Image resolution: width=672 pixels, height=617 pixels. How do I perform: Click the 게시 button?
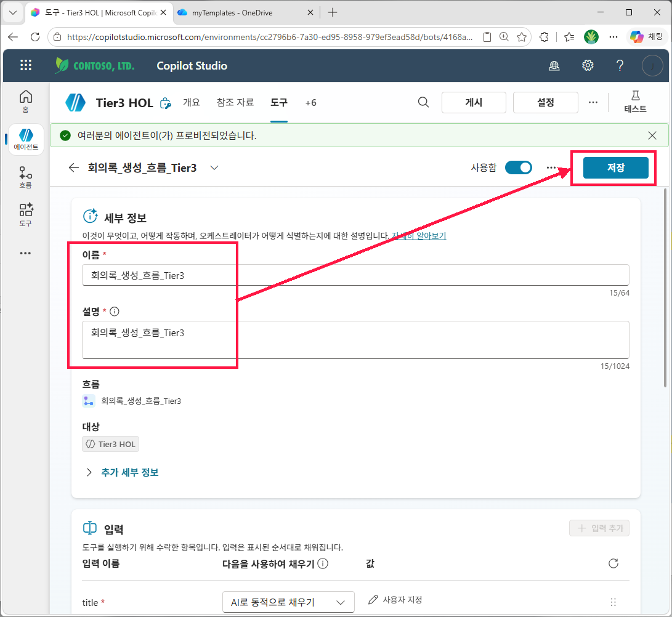474,102
